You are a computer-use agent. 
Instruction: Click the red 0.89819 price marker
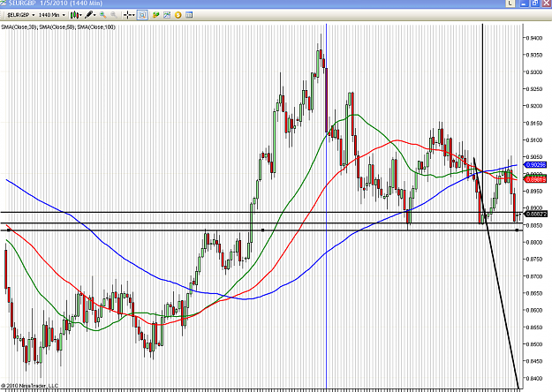(x=535, y=180)
